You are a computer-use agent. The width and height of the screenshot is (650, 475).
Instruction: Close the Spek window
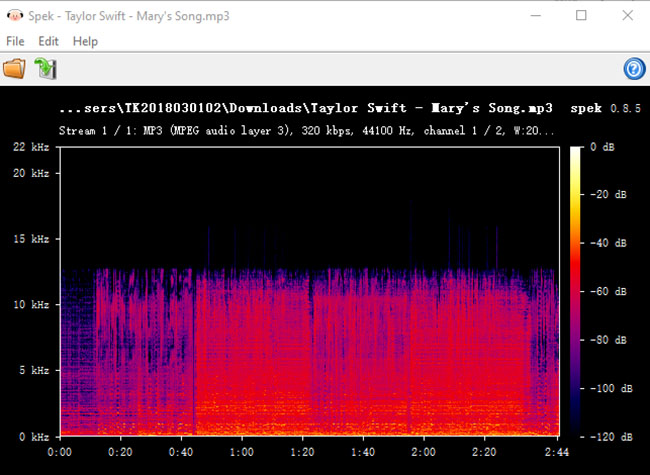(628, 16)
